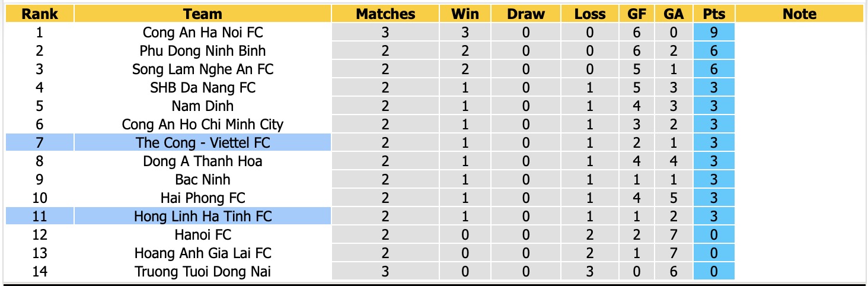868x286 pixels.
Task: Click the SHB Da Nang FC team name
Action: point(203,87)
